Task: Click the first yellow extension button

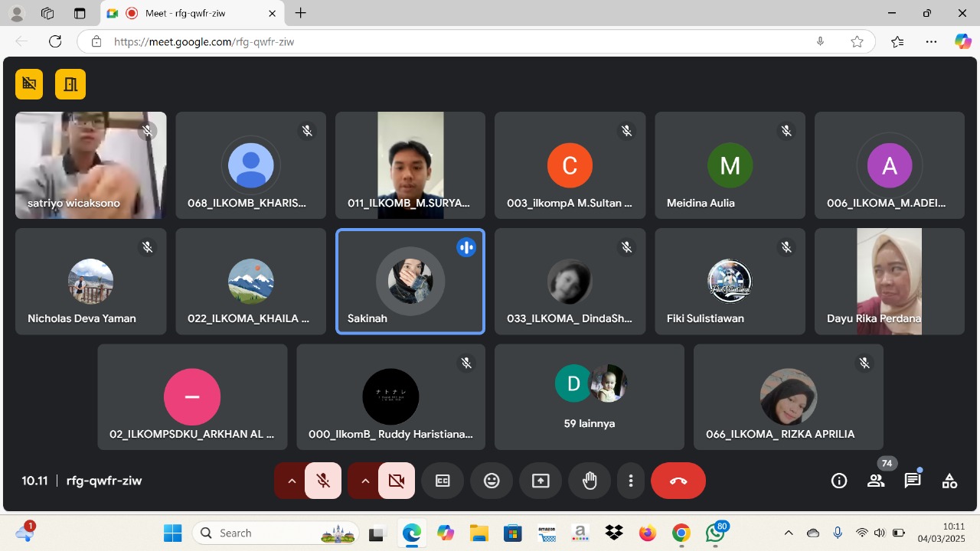Action: pos(29,84)
